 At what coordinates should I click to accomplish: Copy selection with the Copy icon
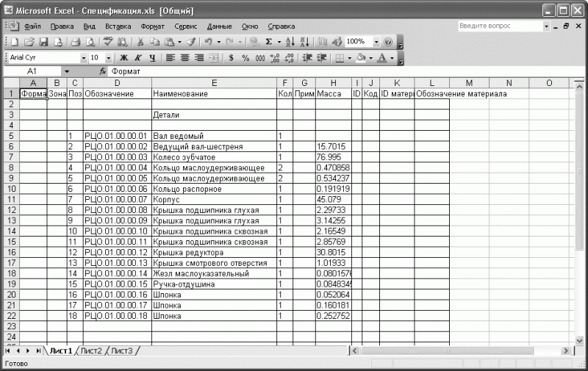(x=154, y=42)
